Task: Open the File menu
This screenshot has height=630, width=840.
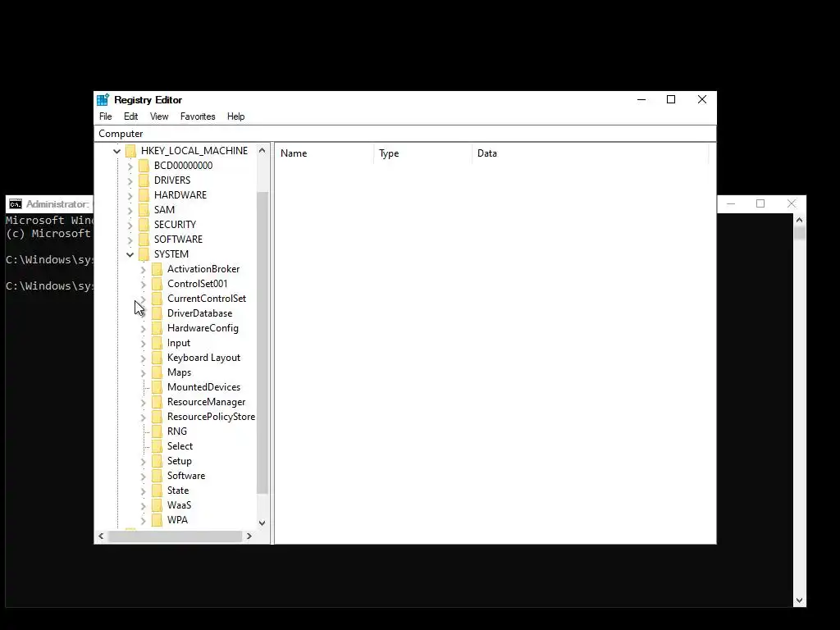Action: [106, 116]
